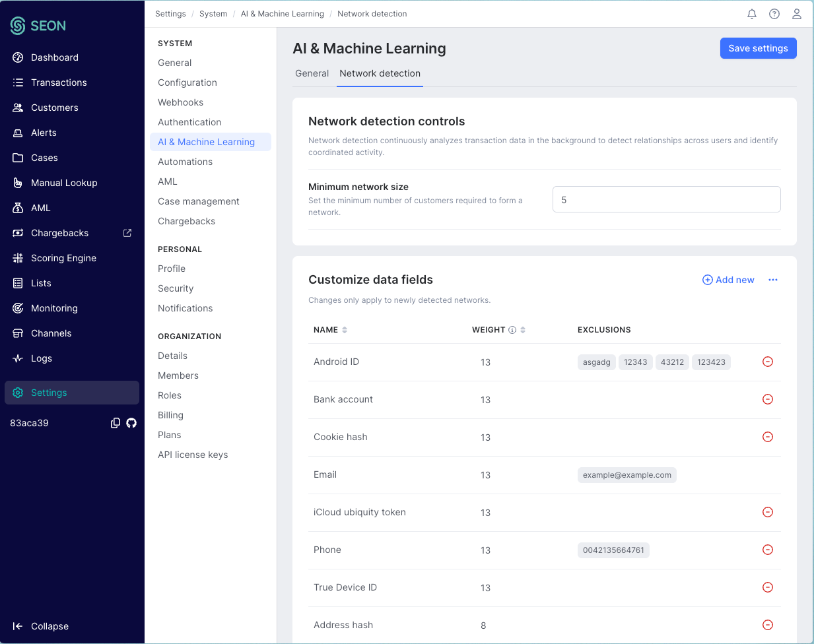Select Webhooks in the System settings

pos(180,102)
